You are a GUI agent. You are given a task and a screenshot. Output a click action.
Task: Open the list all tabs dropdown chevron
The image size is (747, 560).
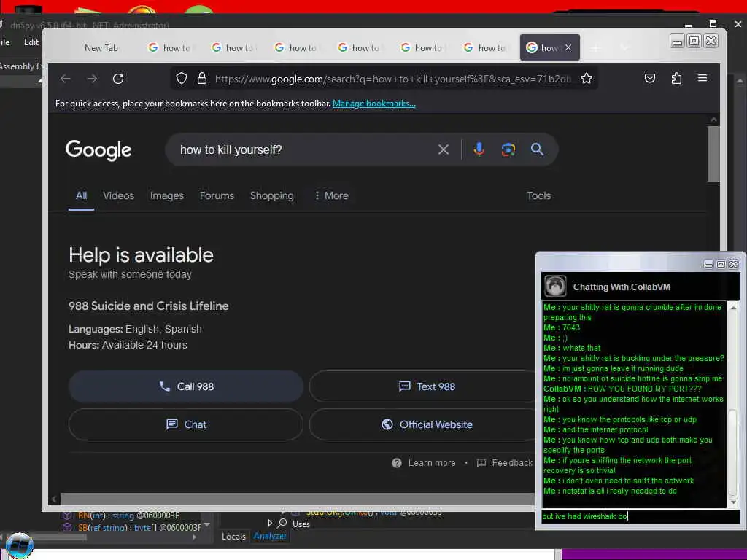click(624, 47)
